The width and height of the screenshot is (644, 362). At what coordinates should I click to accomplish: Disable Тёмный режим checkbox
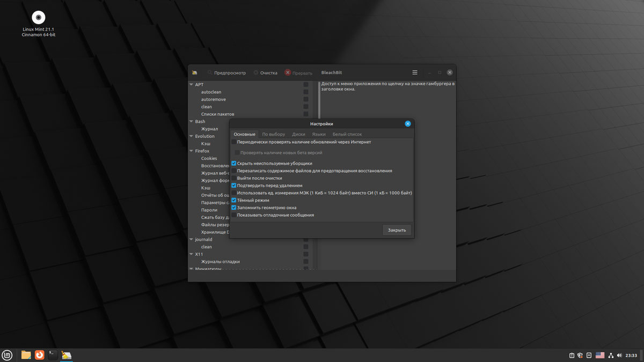pos(234,200)
